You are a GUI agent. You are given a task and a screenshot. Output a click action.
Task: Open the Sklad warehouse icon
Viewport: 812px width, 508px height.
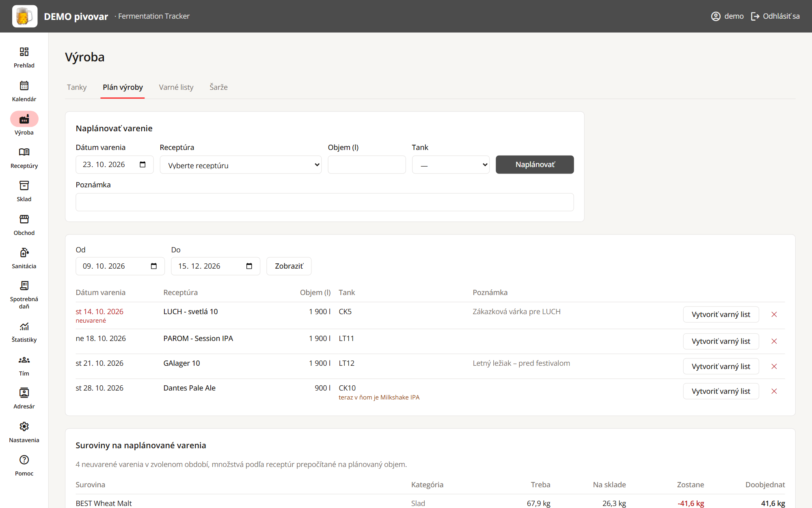point(24,186)
